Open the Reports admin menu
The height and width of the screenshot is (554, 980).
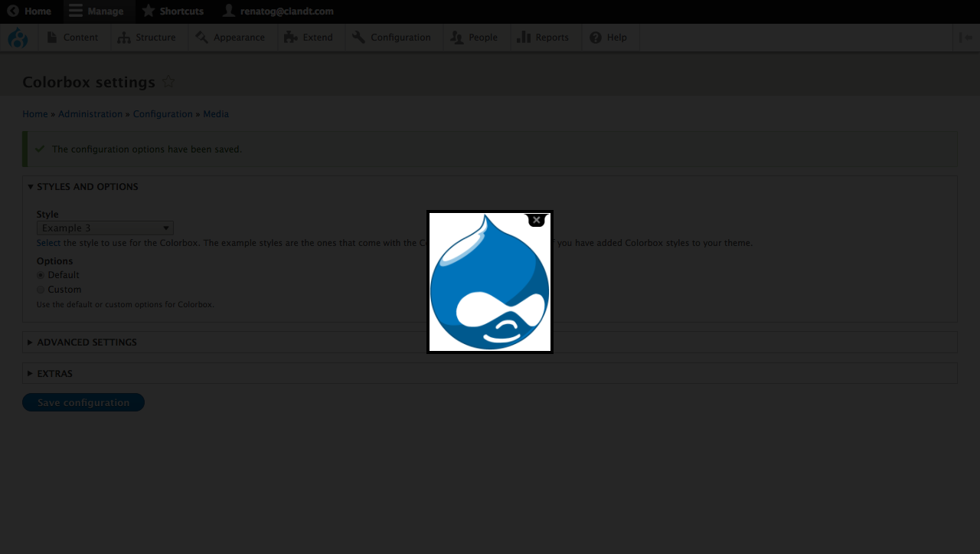coord(544,38)
